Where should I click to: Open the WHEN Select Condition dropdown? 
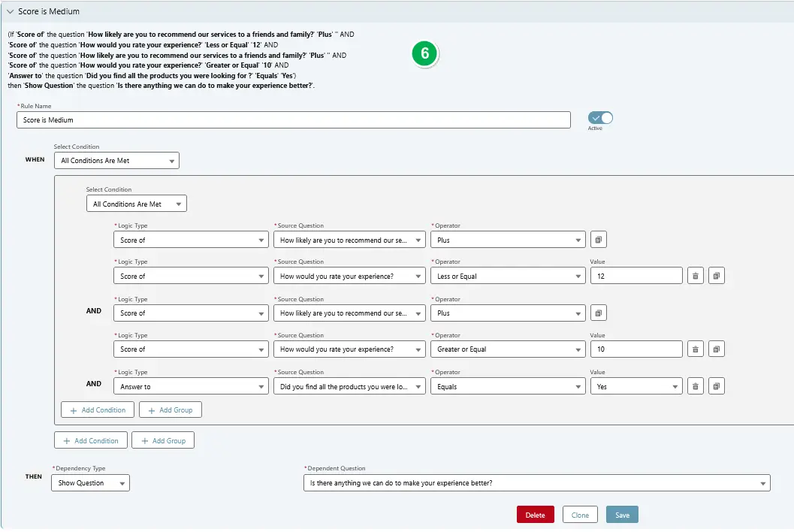coord(116,160)
